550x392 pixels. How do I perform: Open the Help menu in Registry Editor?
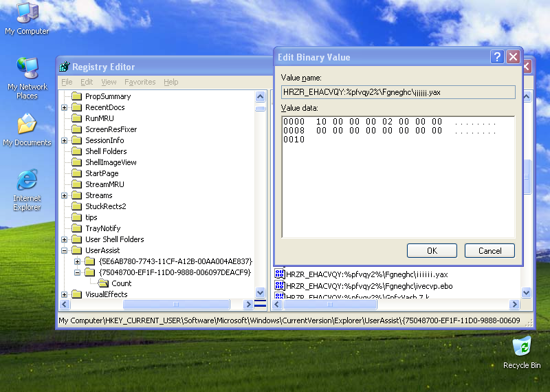pyautogui.click(x=170, y=82)
